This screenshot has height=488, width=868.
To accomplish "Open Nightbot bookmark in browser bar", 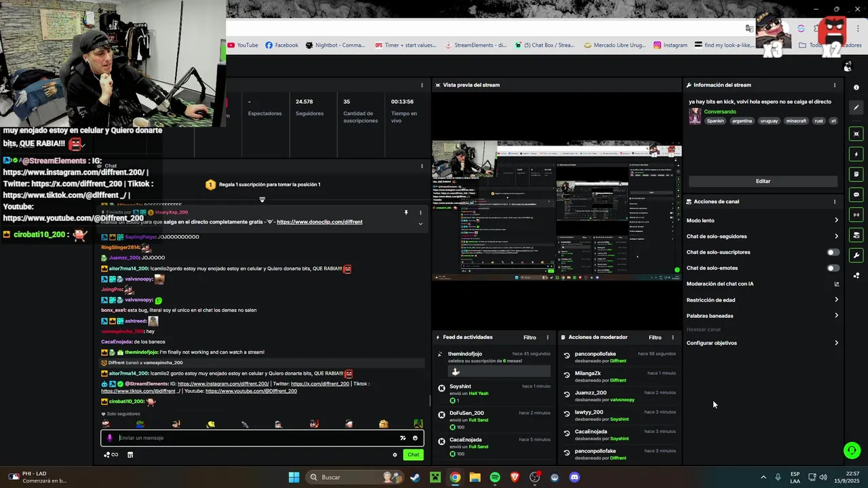I will click(x=336, y=45).
